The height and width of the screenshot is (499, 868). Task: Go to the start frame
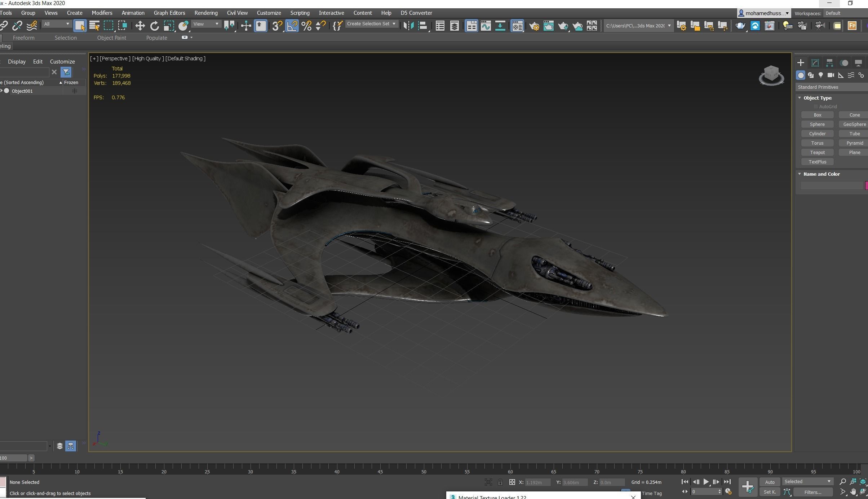point(685,482)
